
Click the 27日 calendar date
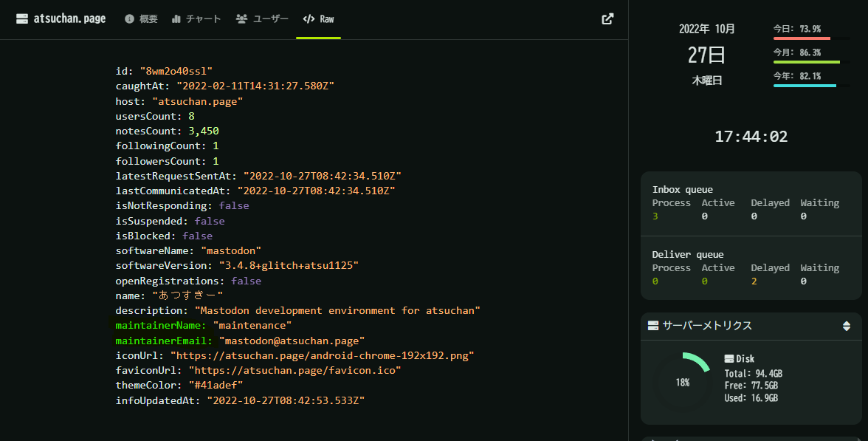[x=706, y=55]
